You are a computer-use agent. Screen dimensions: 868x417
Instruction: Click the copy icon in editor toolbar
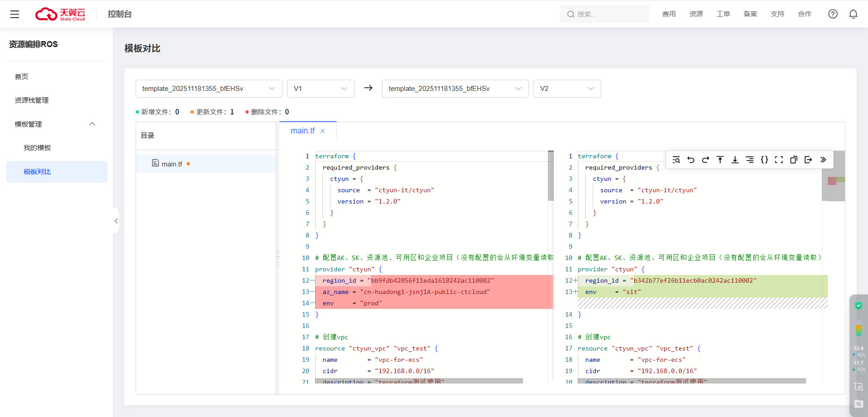(793, 160)
